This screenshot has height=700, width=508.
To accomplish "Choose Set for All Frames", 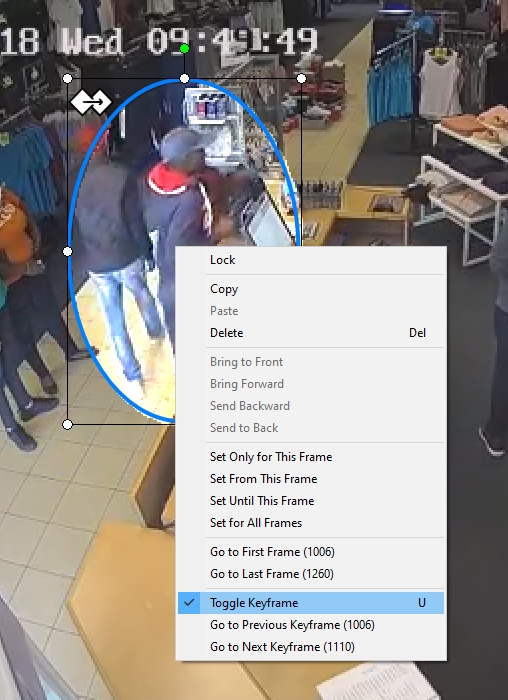I will pos(311,522).
